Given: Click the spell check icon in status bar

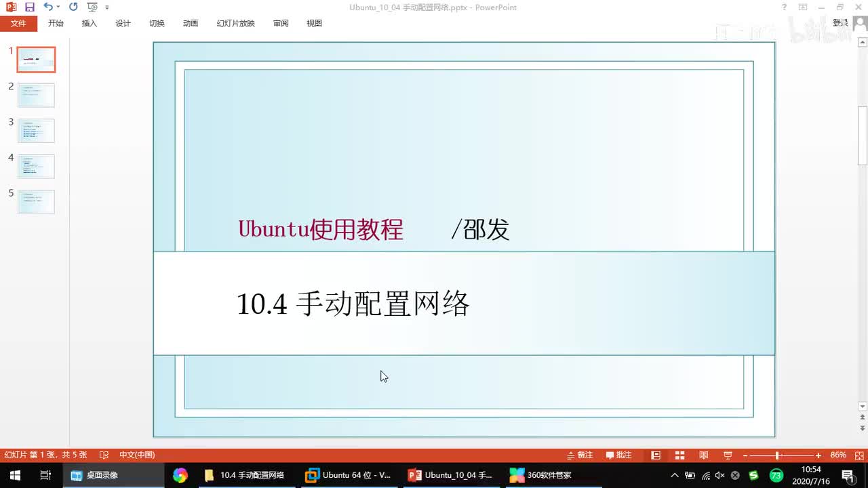Looking at the screenshot, I should click(x=104, y=455).
